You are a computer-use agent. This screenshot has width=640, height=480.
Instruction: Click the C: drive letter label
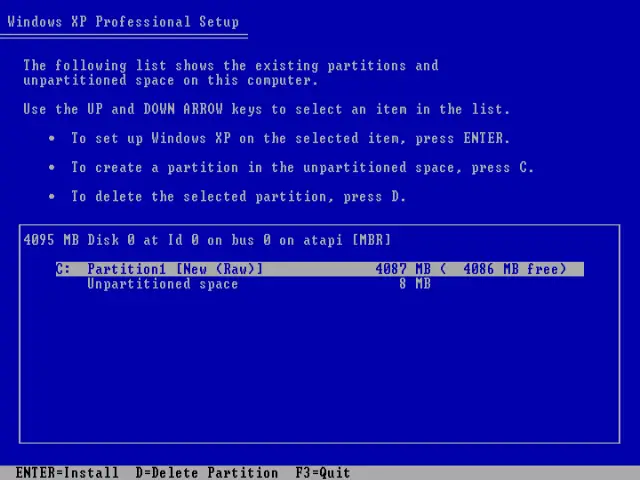(63, 269)
